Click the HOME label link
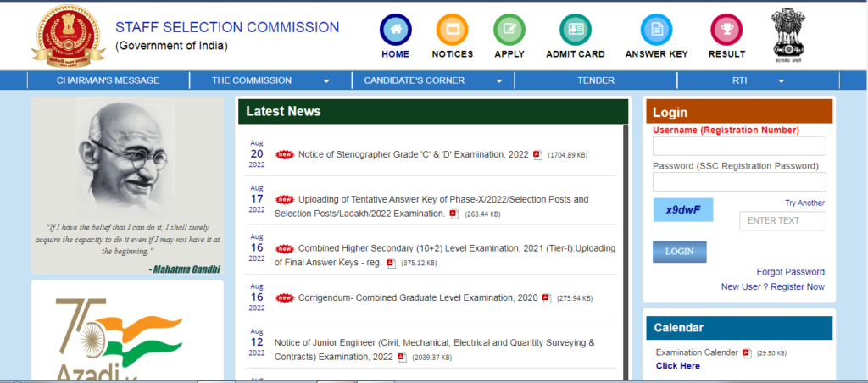 pos(395,54)
